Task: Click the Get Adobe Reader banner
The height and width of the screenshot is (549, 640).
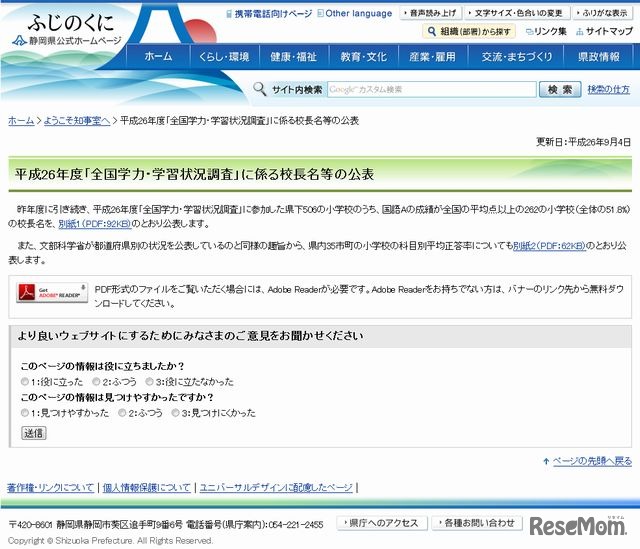Action: tap(52, 293)
